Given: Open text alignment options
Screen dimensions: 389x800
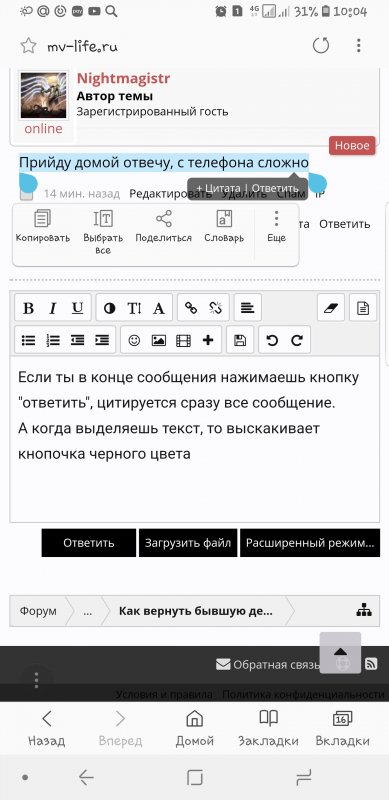Looking at the screenshot, I should click(248, 308).
